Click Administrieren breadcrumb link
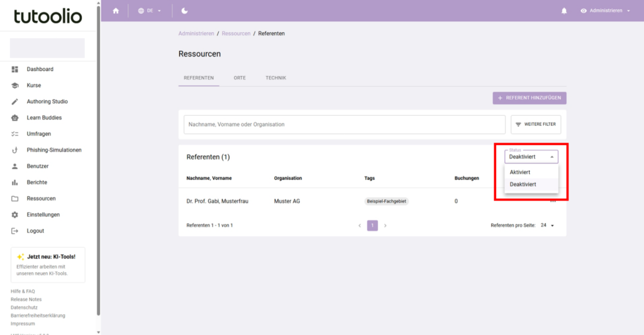 coord(196,34)
